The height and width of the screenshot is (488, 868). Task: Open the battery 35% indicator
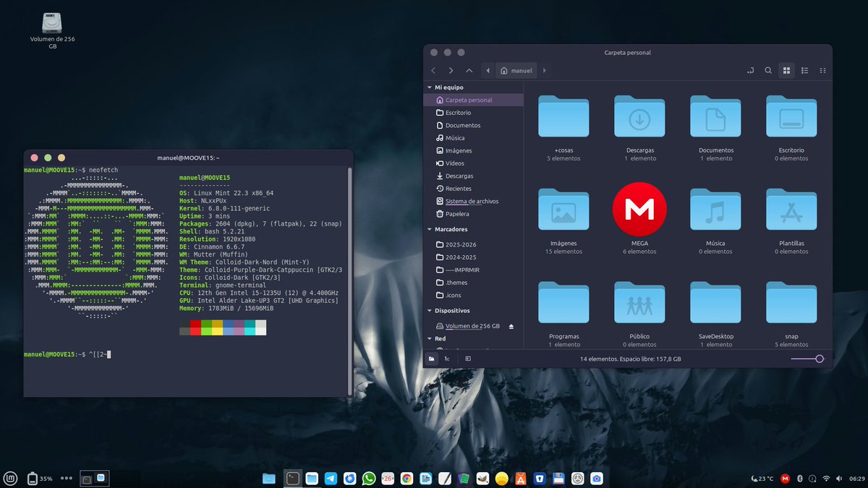[39, 479]
